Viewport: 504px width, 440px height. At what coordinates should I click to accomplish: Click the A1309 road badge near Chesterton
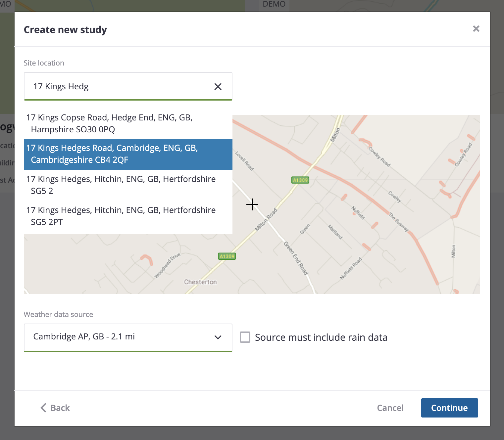coord(227,256)
